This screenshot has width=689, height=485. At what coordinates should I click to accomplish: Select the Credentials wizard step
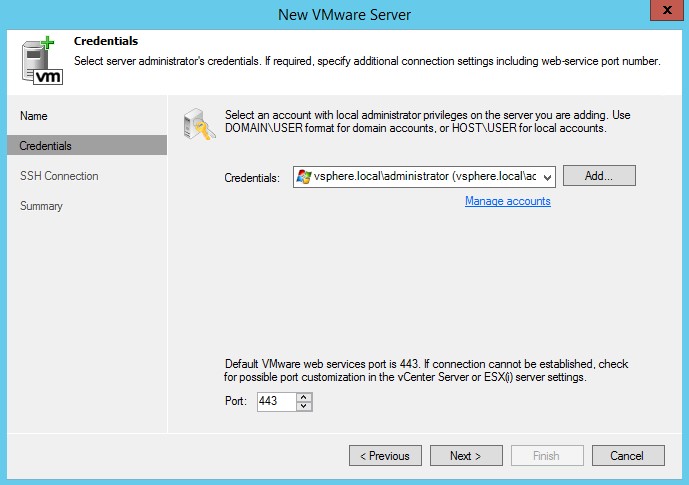(x=87, y=146)
